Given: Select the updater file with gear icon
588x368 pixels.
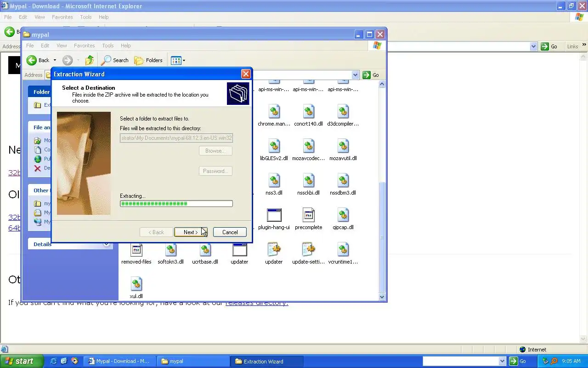Looking at the screenshot, I should (274, 249).
